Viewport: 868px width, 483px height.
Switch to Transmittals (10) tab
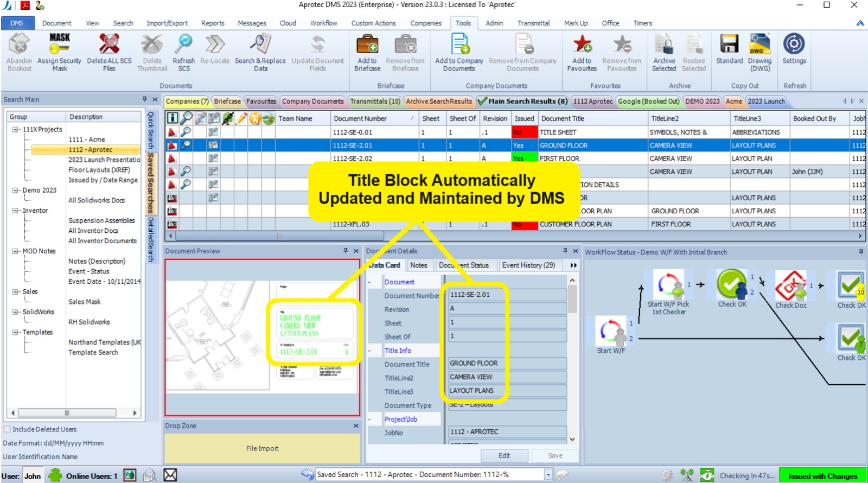point(375,101)
